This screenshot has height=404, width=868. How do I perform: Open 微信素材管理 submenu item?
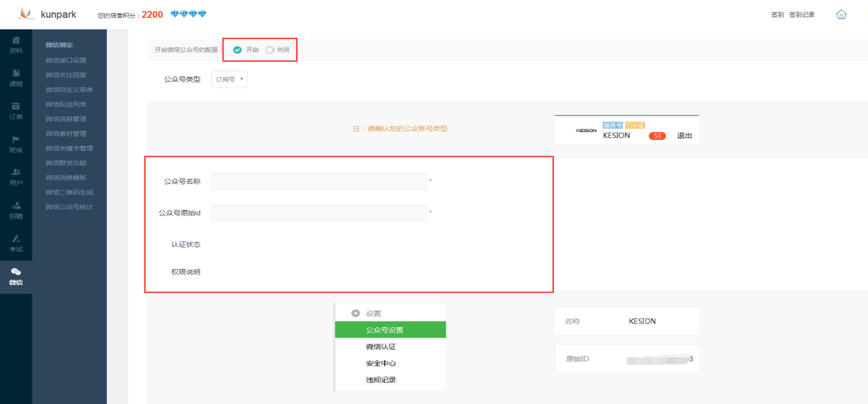pos(66,134)
